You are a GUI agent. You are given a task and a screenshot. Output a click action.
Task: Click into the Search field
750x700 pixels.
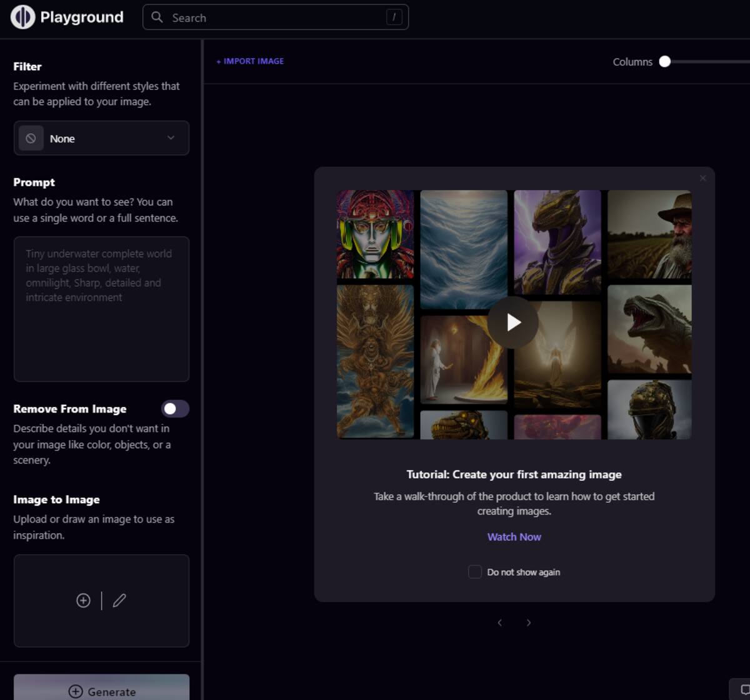[276, 17]
